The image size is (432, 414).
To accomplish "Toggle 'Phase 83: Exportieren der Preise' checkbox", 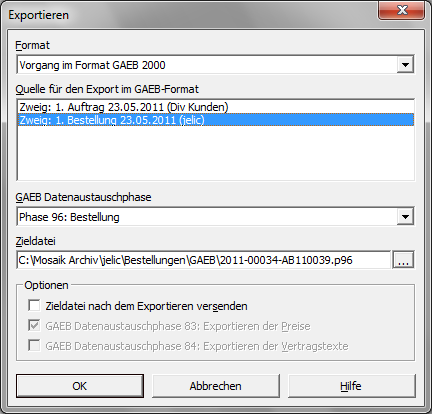I will [x=34, y=326].
